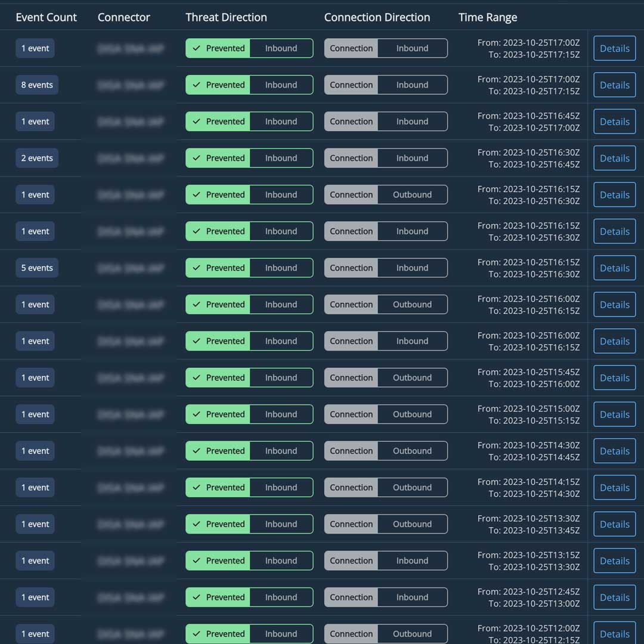The height and width of the screenshot is (644, 644).
Task: Select the "5 events" count badge
Action: 37,268
